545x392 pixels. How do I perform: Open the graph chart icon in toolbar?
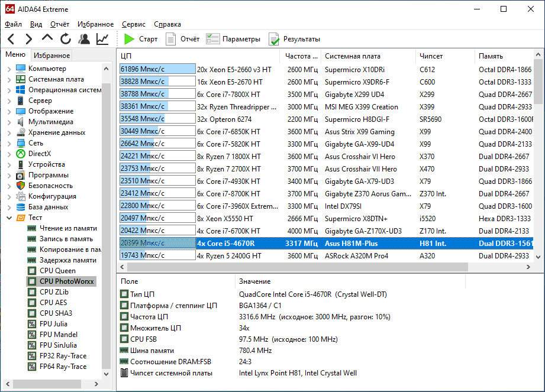102,39
